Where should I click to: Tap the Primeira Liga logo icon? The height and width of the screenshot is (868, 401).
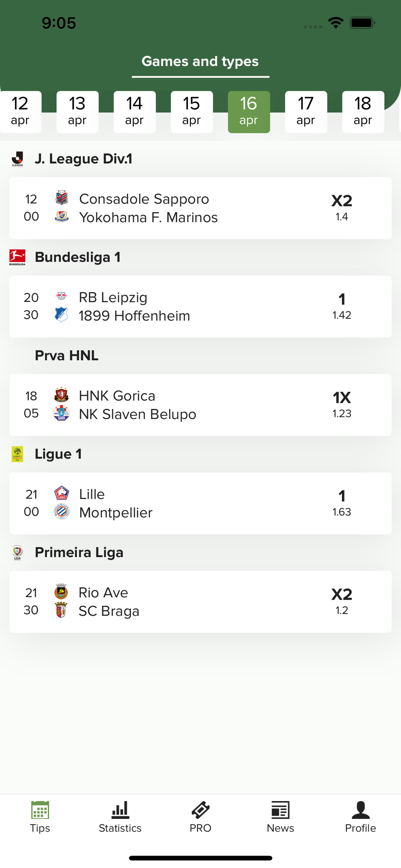click(x=17, y=552)
